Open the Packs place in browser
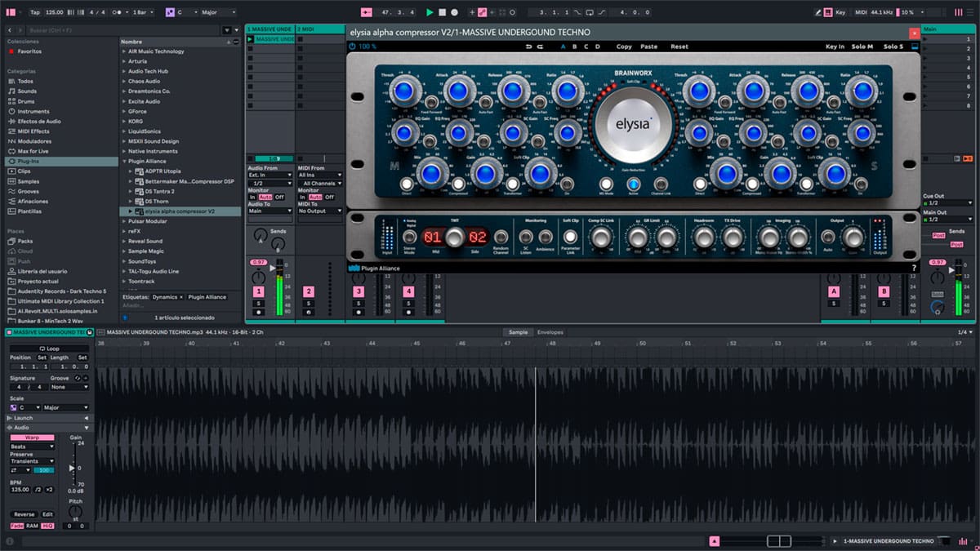The width and height of the screenshot is (980, 551). (x=25, y=241)
